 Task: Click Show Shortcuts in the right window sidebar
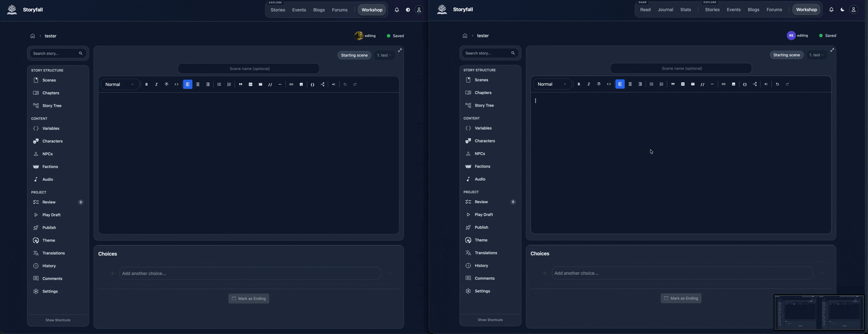click(x=490, y=320)
